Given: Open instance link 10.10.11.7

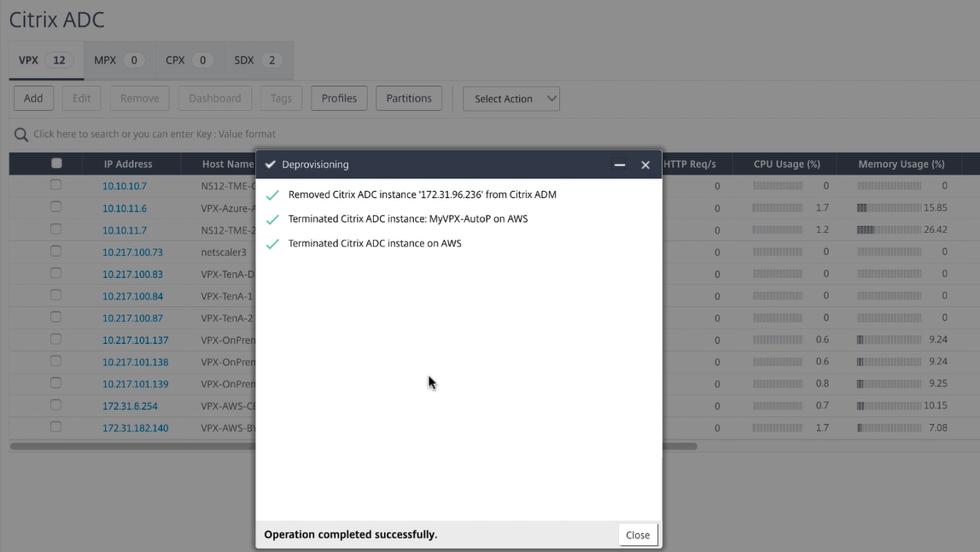Looking at the screenshot, I should tap(125, 230).
